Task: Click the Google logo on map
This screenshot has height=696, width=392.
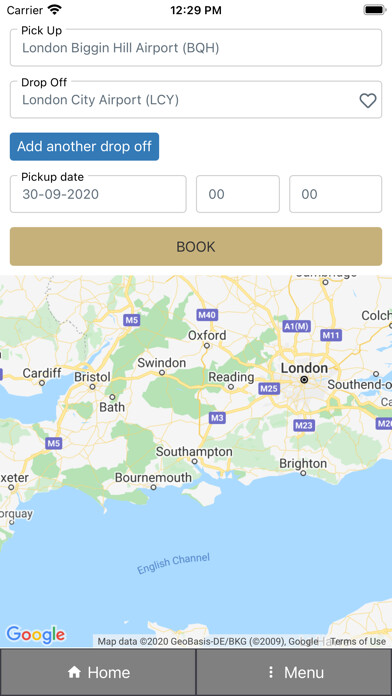Action: click(x=36, y=635)
